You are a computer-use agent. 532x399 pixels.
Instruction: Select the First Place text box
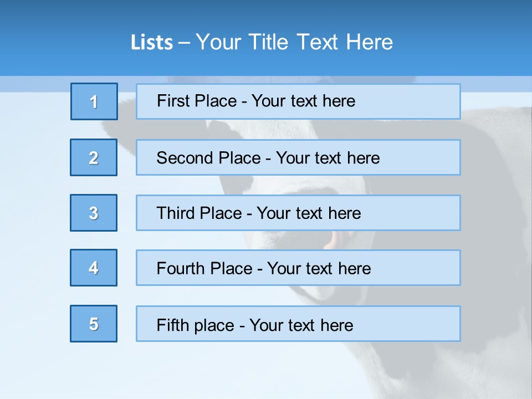(x=298, y=101)
